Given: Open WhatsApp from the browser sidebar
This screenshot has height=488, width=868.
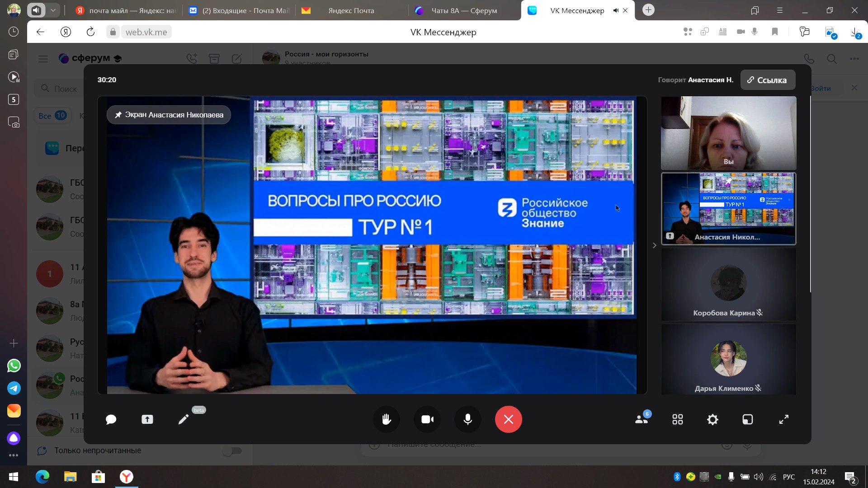Looking at the screenshot, I should 14,366.
